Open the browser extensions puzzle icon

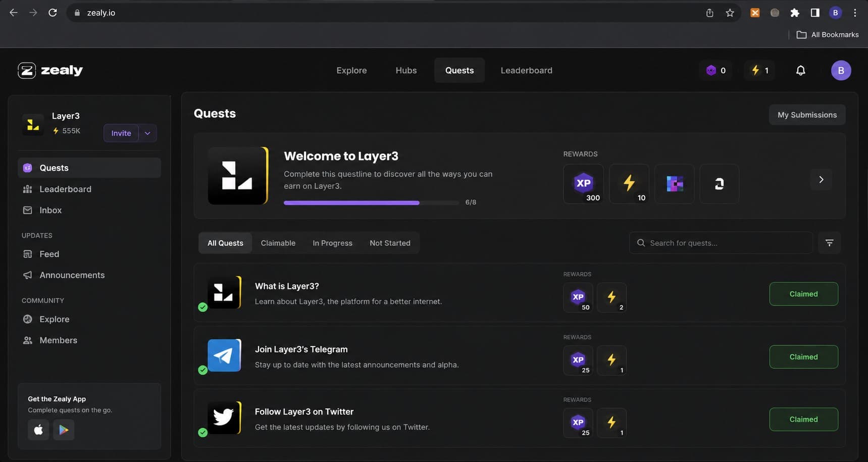pos(795,13)
